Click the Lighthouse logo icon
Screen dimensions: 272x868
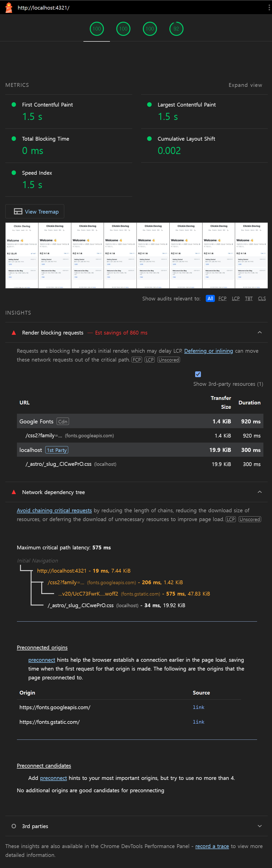pos(9,7)
